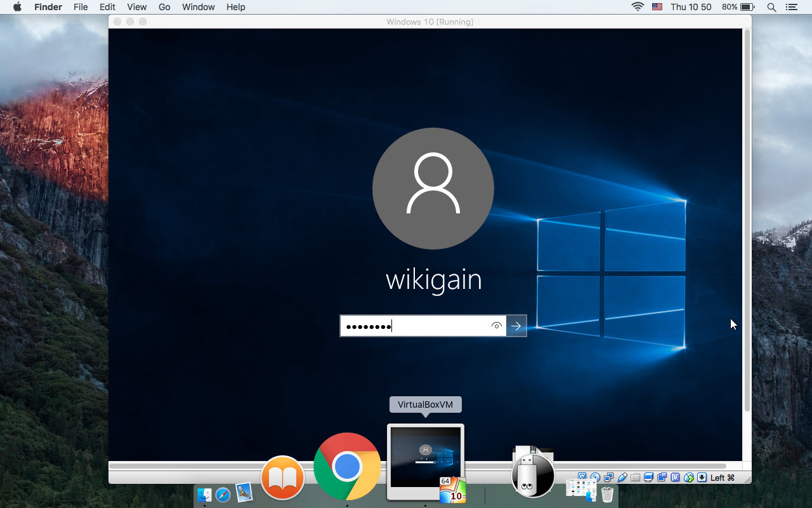Screen dimensions: 812x508
Task: Click the optical disc status icon
Action: pyautogui.click(x=595, y=476)
